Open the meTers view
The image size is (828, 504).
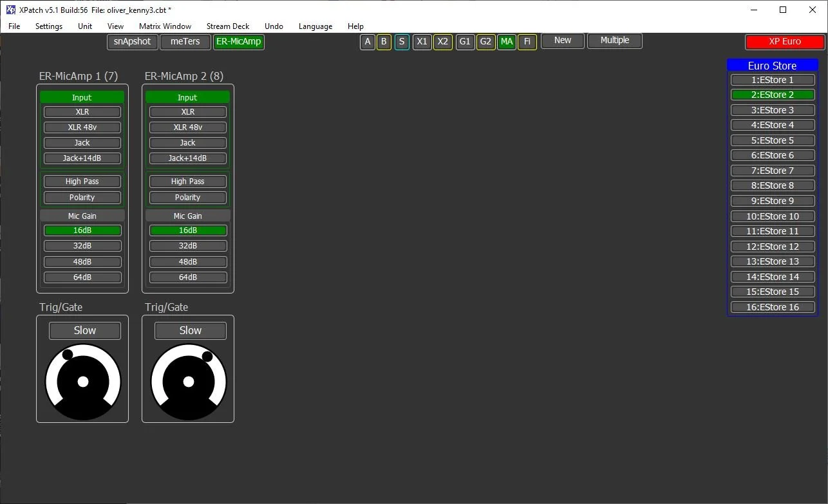coord(185,42)
